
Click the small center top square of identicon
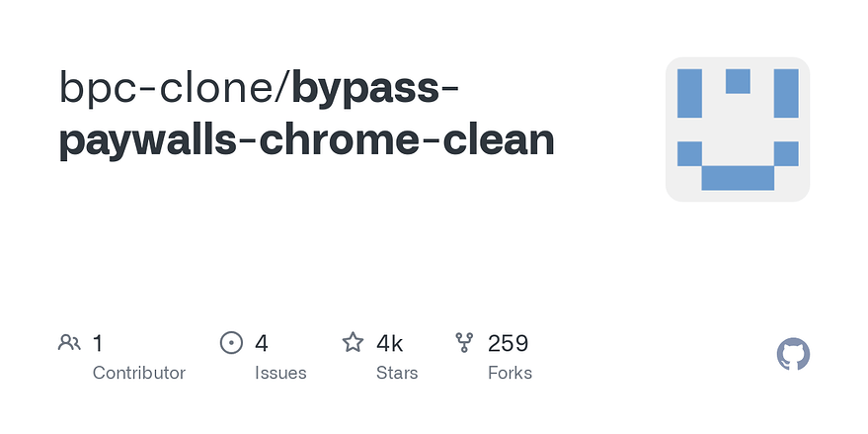click(x=738, y=80)
